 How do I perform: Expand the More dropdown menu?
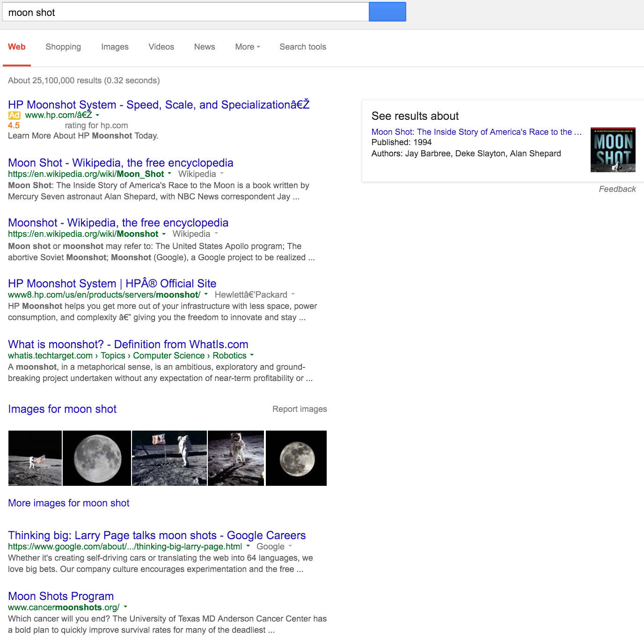[248, 47]
